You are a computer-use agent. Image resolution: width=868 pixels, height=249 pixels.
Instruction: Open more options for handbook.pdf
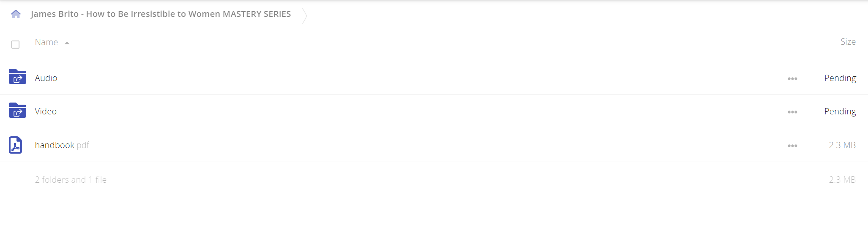[x=792, y=146]
